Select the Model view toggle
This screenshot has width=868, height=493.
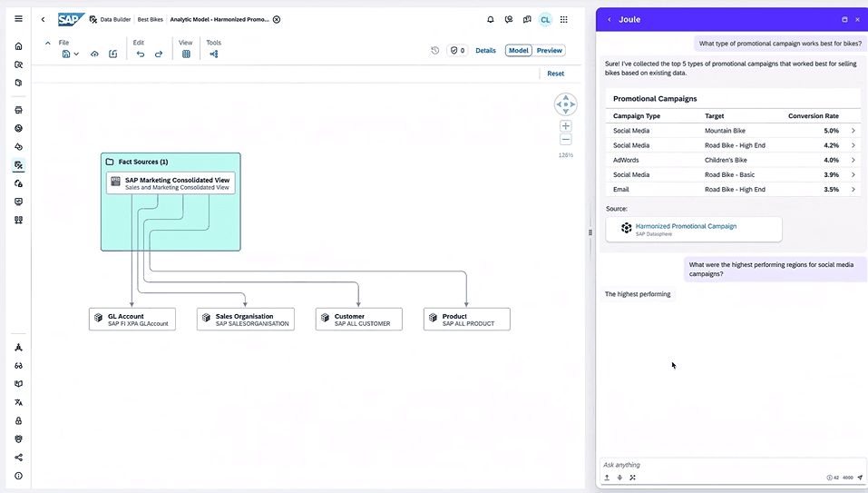click(519, 51)
